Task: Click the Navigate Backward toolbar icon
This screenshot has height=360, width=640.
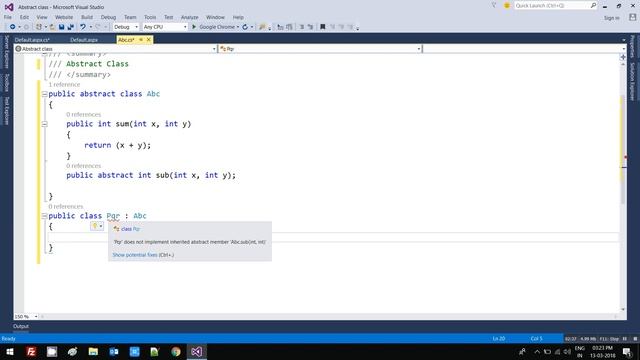Action: pyautogui.click(x=13, y=27)
